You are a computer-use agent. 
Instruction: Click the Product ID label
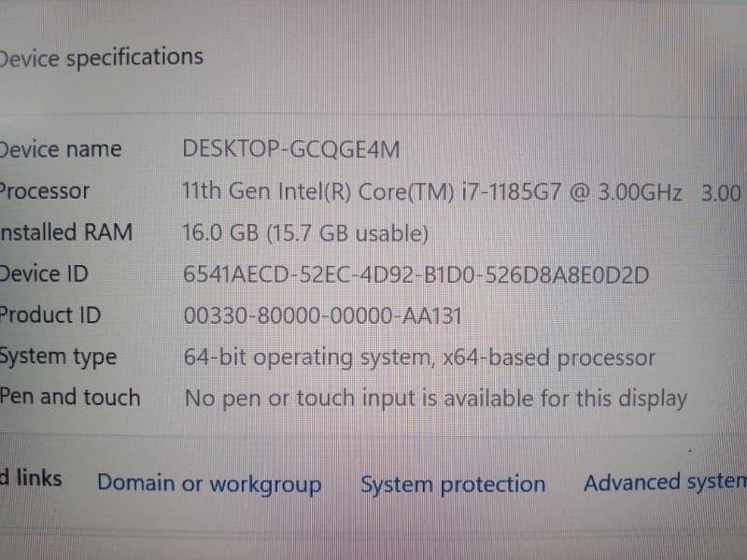click(x=50, y=315)
